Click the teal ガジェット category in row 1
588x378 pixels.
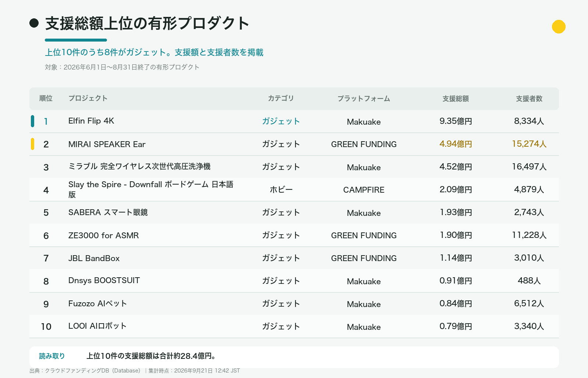pyautogui.click(x=281, y=121)
